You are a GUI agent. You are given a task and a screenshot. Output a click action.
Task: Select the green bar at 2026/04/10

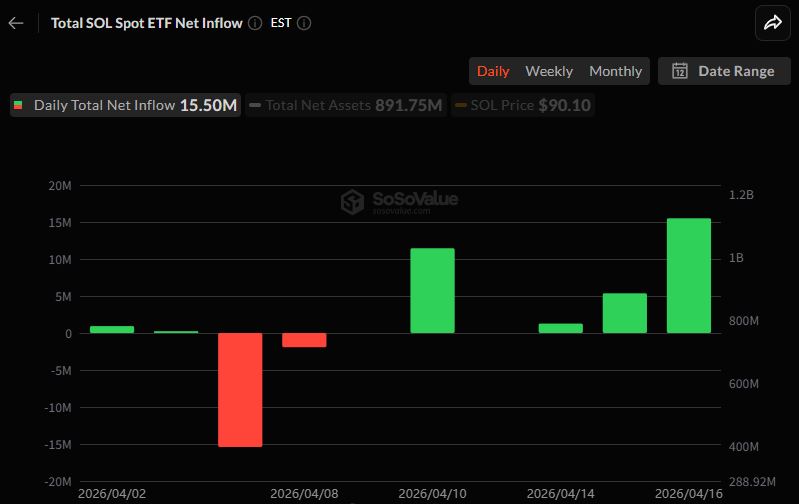pos(432,290)
